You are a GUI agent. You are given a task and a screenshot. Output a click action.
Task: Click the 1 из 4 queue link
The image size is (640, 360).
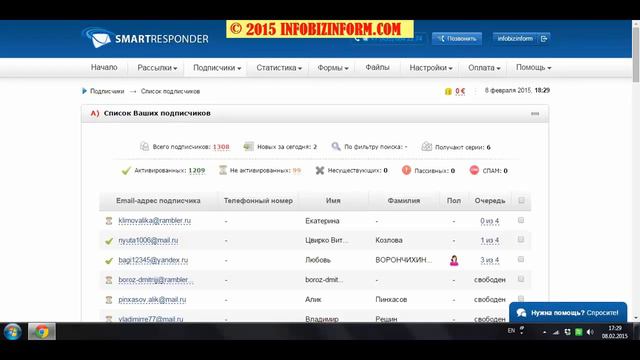pyautogui.click(x=489, y=240)
